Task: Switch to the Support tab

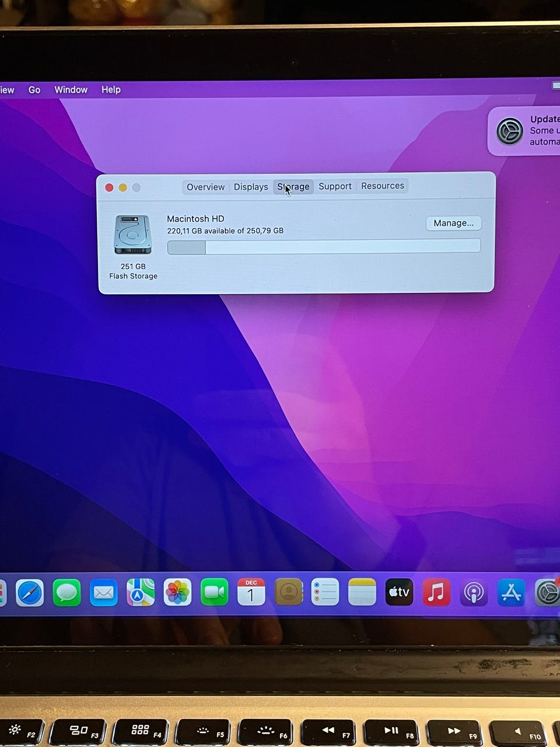Action: pos(335,186)
